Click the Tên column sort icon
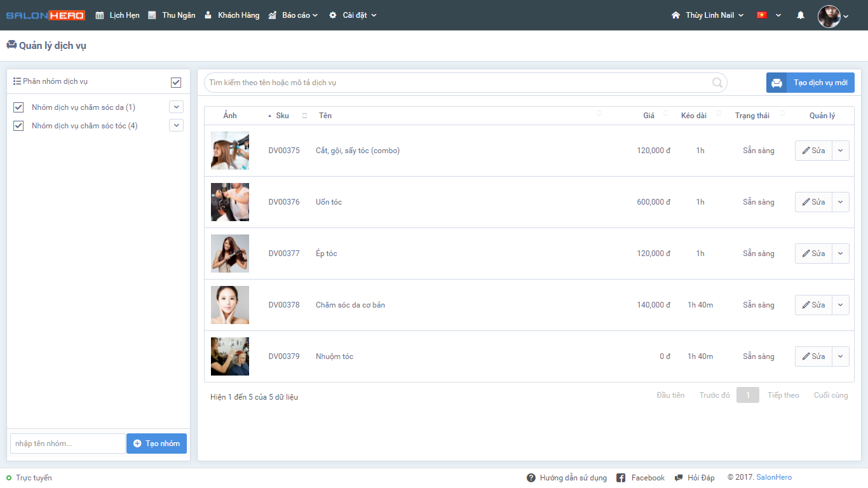Image resolution: width=868 pixels, height=488 pixels. [x=599, y=113]
